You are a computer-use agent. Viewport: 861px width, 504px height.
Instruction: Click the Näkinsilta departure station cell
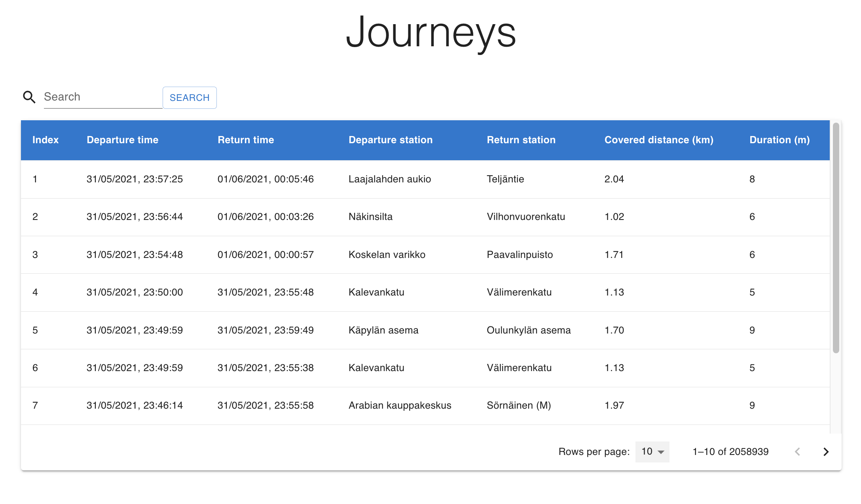[370, 217]
